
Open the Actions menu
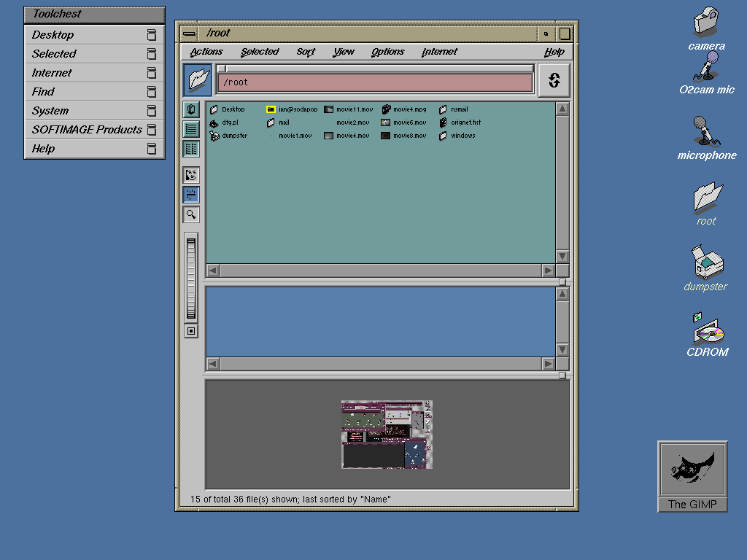(206, 52)
